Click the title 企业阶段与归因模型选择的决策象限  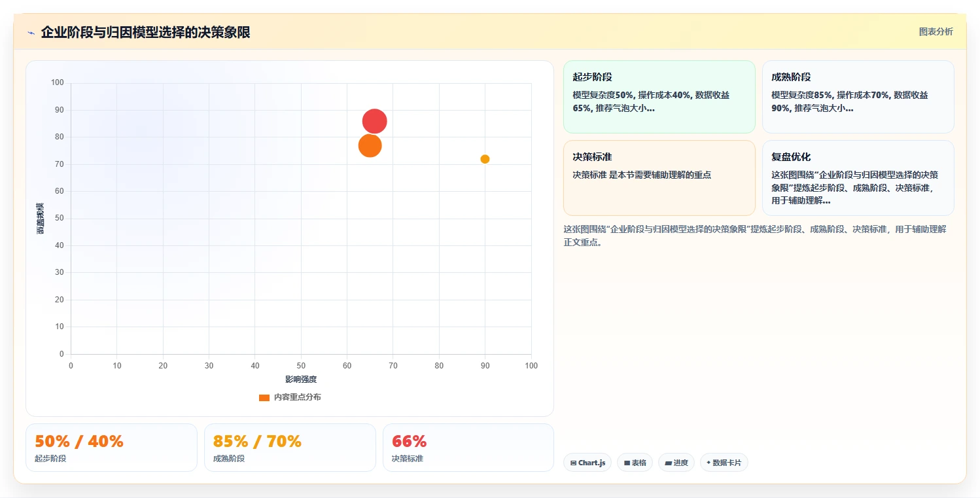click(145, 32)
